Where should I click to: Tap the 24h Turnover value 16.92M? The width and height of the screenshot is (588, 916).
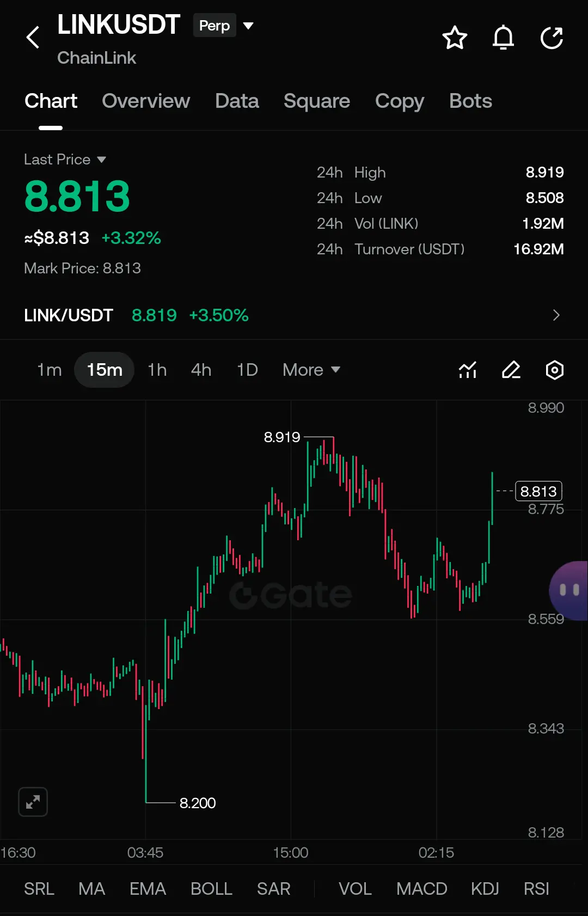538,249
